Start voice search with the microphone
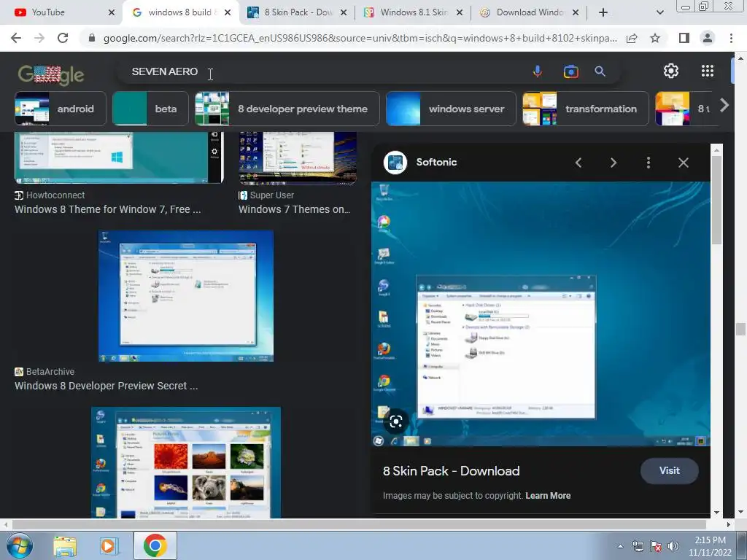 point(538,71)
